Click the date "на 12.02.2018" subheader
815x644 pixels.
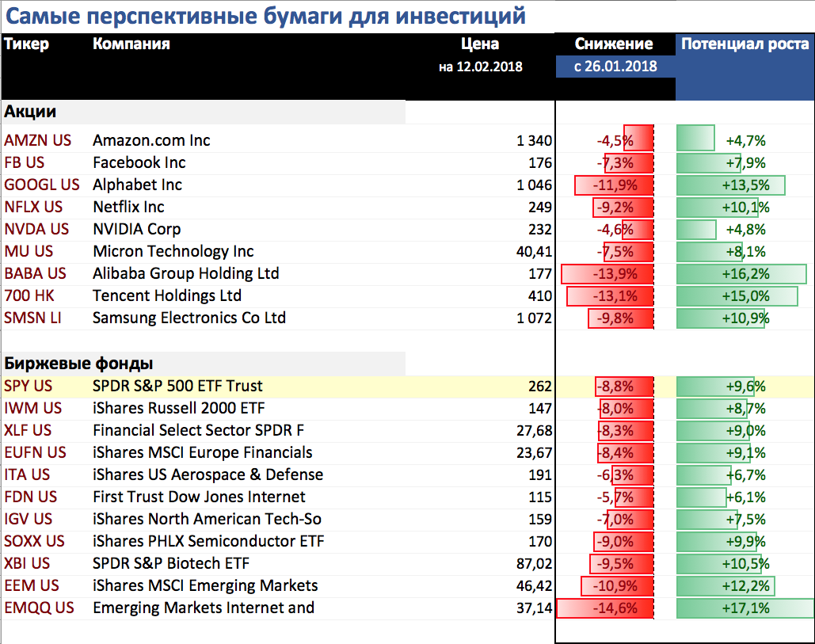click(480, 67)
